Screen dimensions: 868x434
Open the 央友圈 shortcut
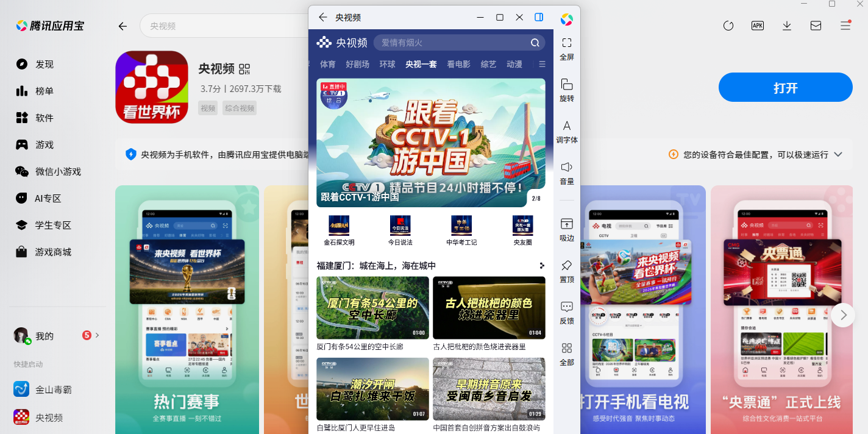[x=522, y=230]
